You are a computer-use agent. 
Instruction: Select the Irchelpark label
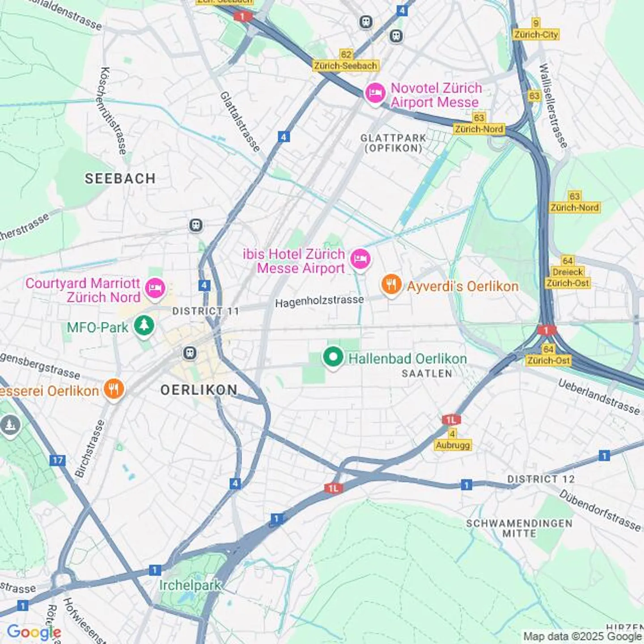coord(190,585)
